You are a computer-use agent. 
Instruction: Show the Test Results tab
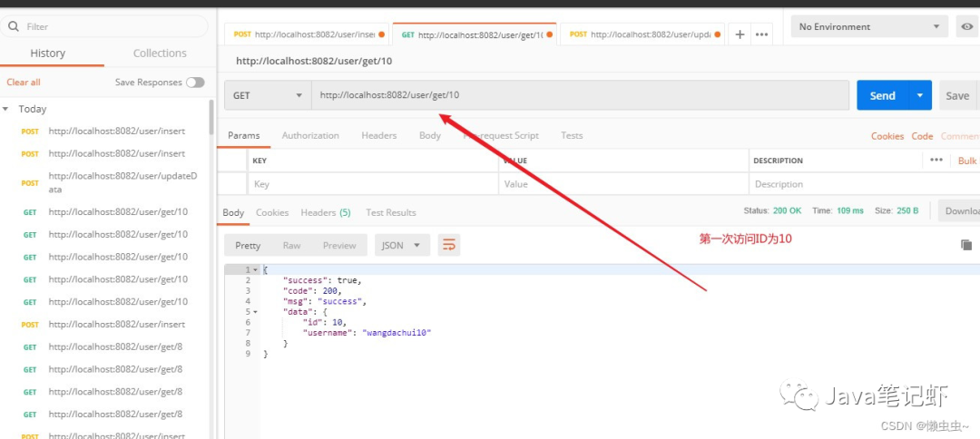[x=390, y=212]
